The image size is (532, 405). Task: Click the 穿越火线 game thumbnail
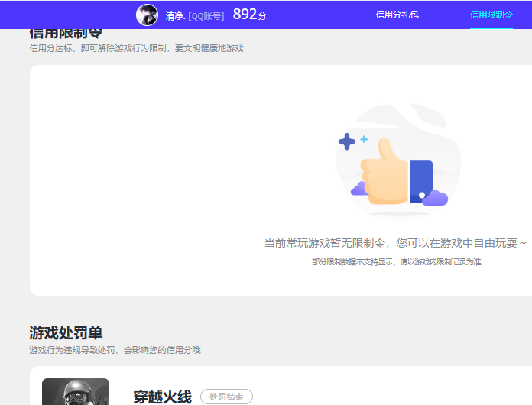(x=76, y=392)
